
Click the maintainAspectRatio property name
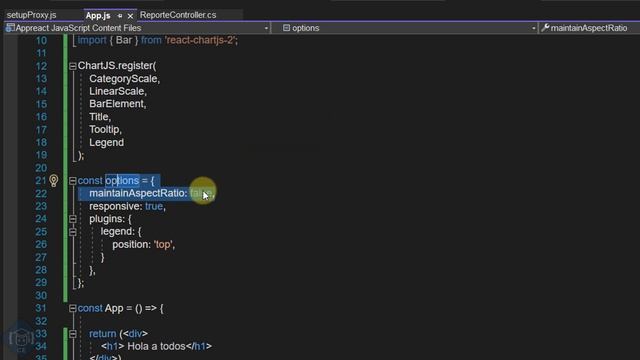(x=137, y=193)
